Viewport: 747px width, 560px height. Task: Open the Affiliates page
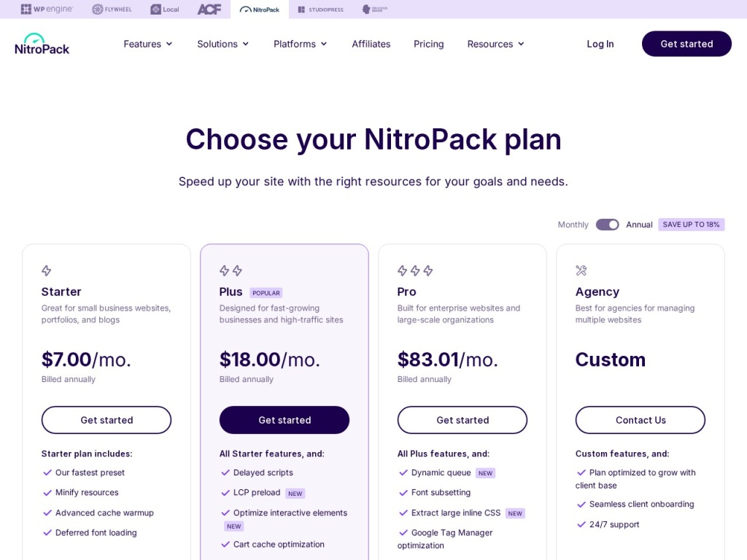tap(371, 44)
